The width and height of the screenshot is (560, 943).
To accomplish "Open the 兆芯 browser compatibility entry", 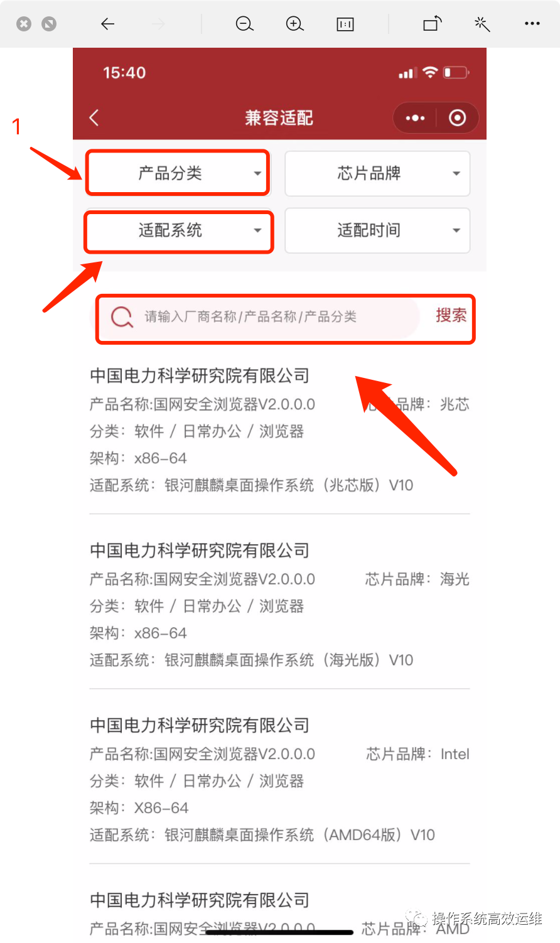I will [x=279, y=430].
